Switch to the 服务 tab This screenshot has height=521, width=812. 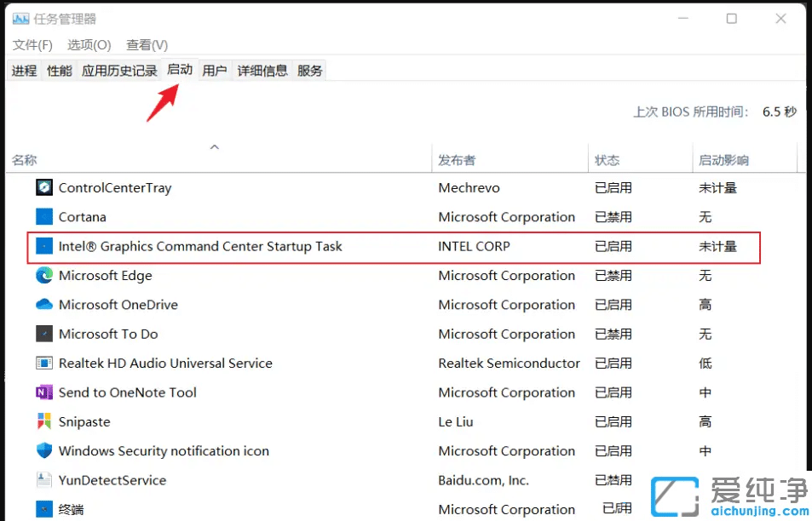click(x=309, y=70)
